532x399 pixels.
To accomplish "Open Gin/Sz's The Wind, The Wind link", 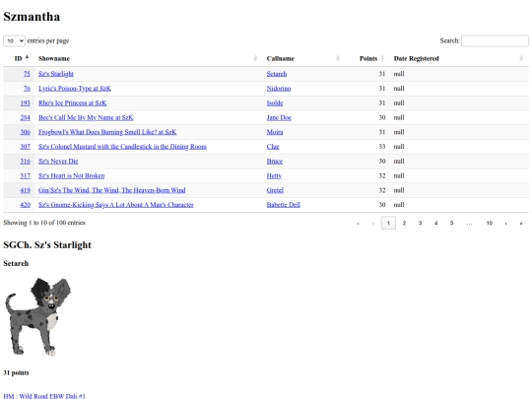I will click(x=112, y=190).
